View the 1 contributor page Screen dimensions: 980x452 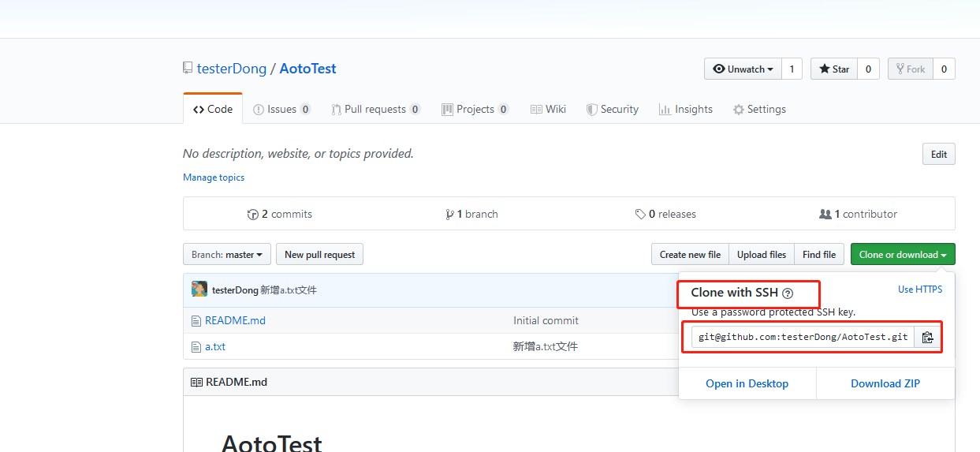tap(858, 214)
